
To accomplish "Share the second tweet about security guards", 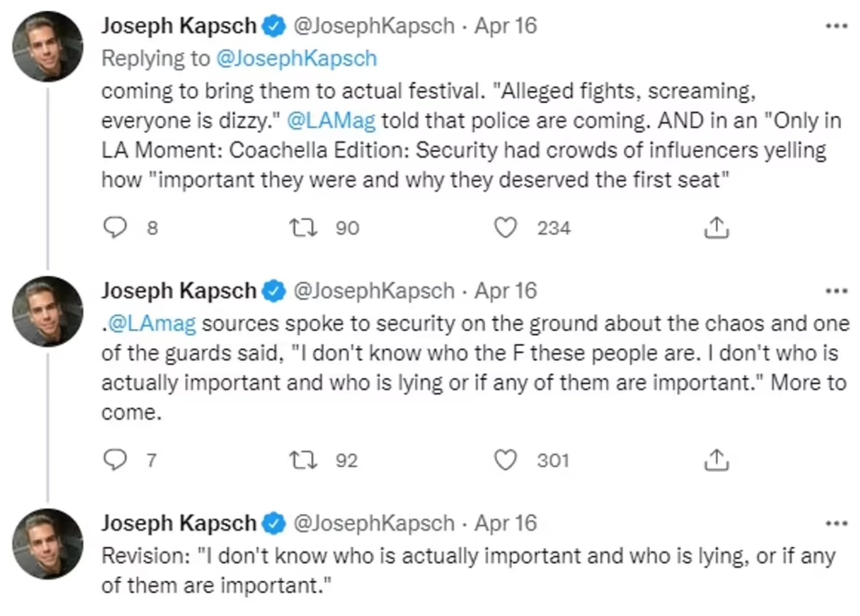I will coord(716,460).
